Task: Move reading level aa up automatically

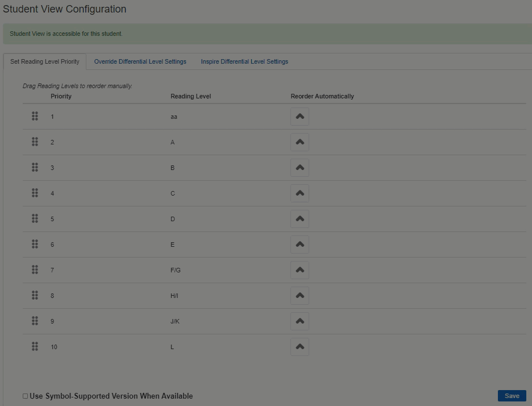Action: click(x=300, y=117)
